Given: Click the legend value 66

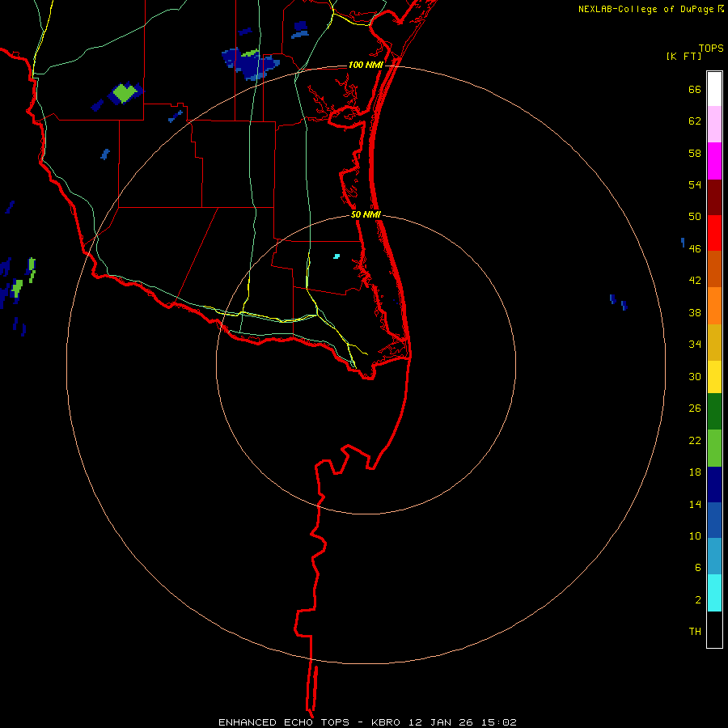Looking at the screenshot, I should [695, 89].
